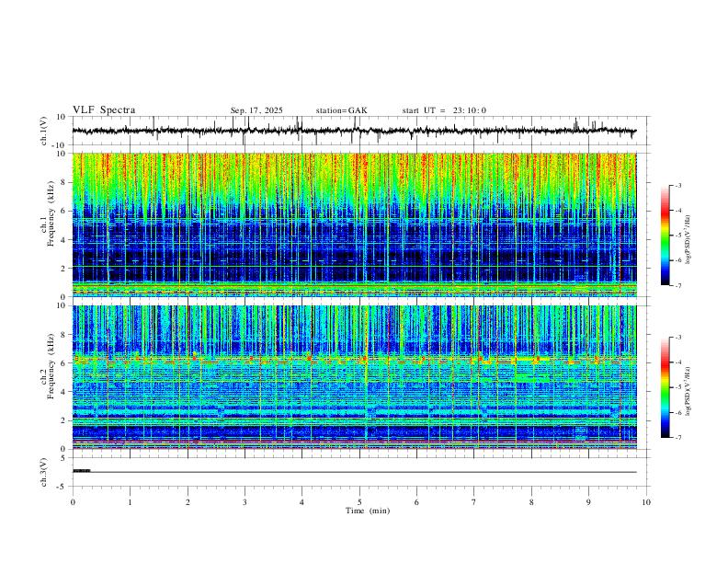
Task: Click the "ch.3(V)" axis label
Action: [44, 473]
